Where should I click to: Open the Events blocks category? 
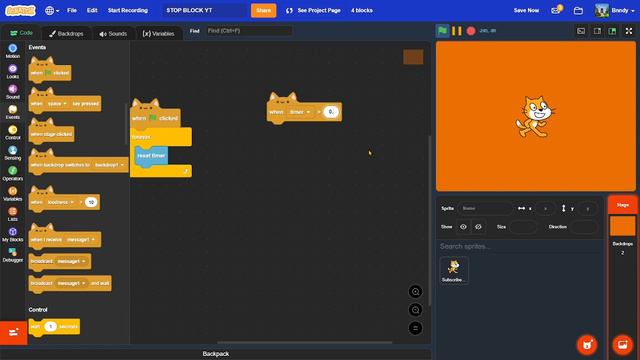pyautogui.click(x=13, y=112)
